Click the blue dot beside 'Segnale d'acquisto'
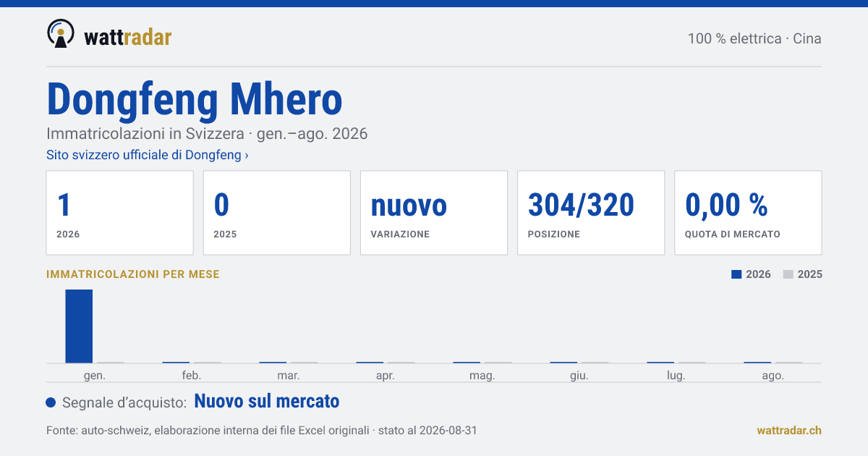 (x=51, y=402)
